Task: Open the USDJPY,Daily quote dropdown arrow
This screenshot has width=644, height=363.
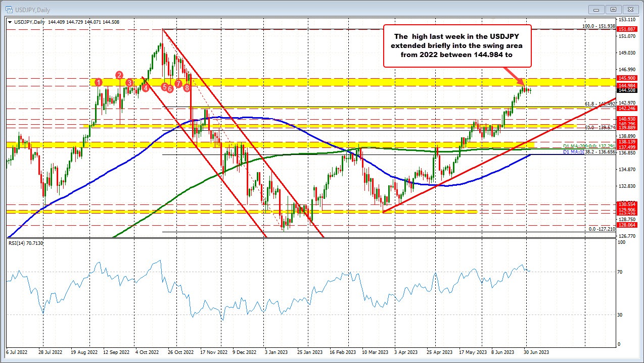Action: point(9,22)
